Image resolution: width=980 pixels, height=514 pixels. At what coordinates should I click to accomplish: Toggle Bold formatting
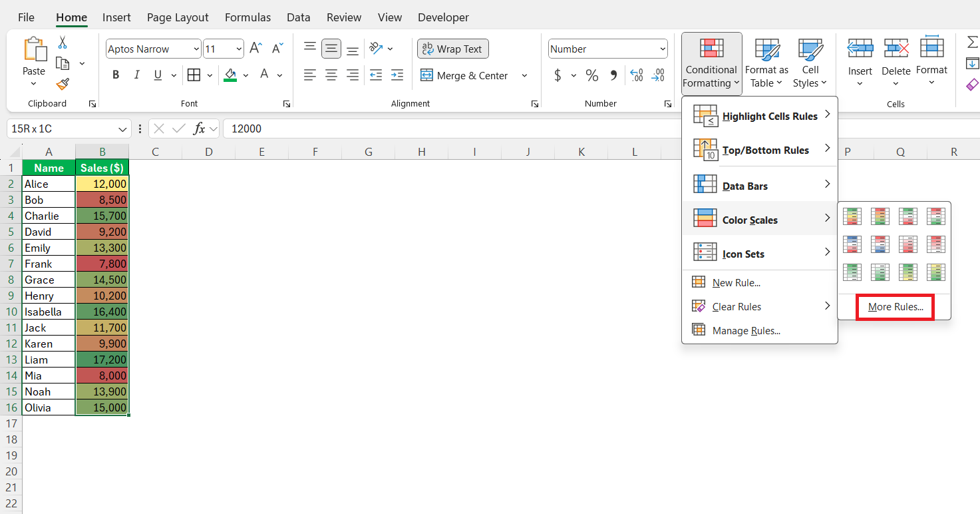coord(116,75)
